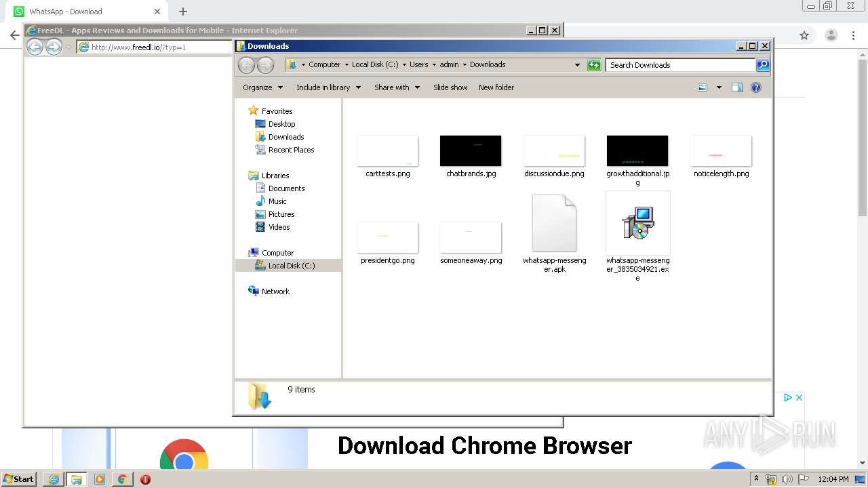This screenshot has height=488, width=868.
Task: Click the Action Center flag icon in the tray
Action: 804,479
